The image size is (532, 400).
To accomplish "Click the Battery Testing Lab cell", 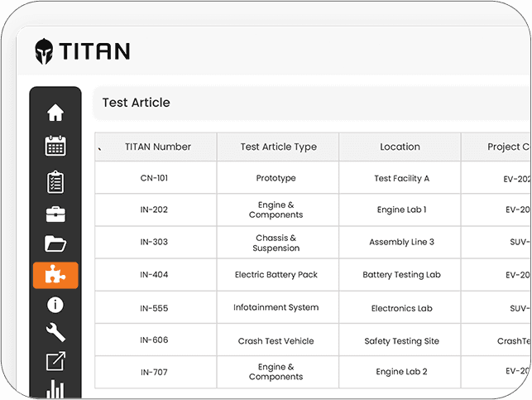I will pyautogui.click(x=400, y=274).
